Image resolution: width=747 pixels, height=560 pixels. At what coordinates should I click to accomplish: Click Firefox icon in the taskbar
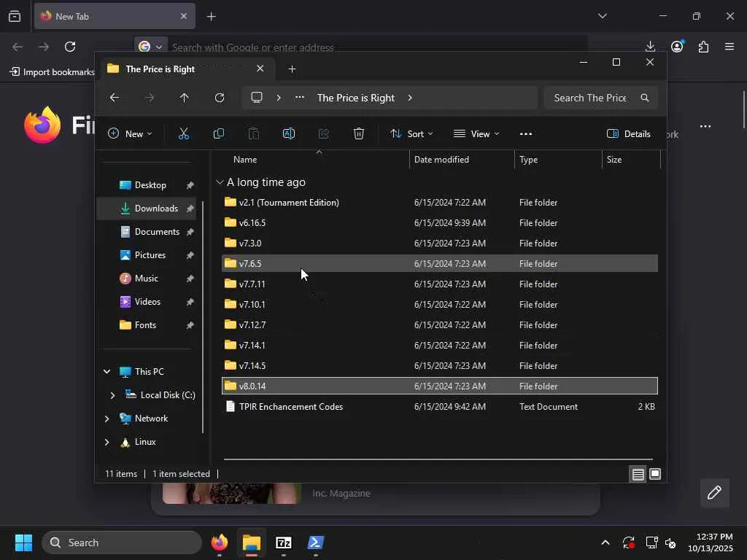(220, 542)
